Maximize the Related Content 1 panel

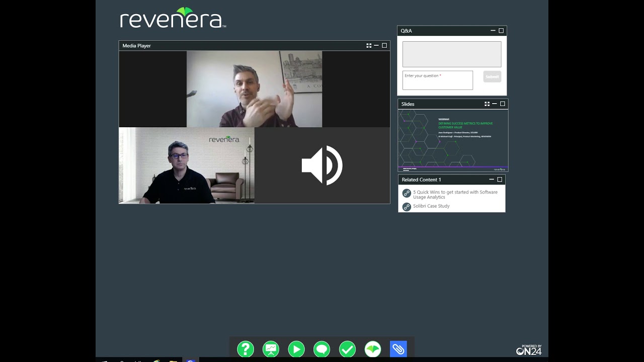[x=500, y=179]
